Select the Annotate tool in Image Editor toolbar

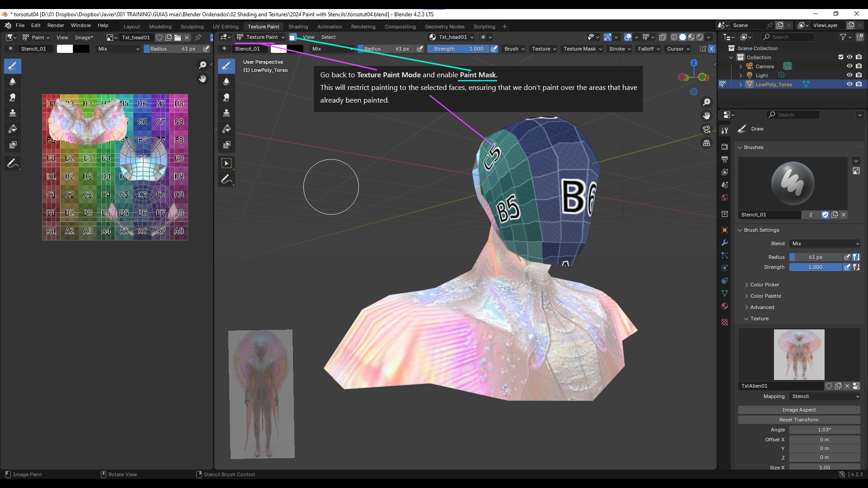click(x=13, y=163)
